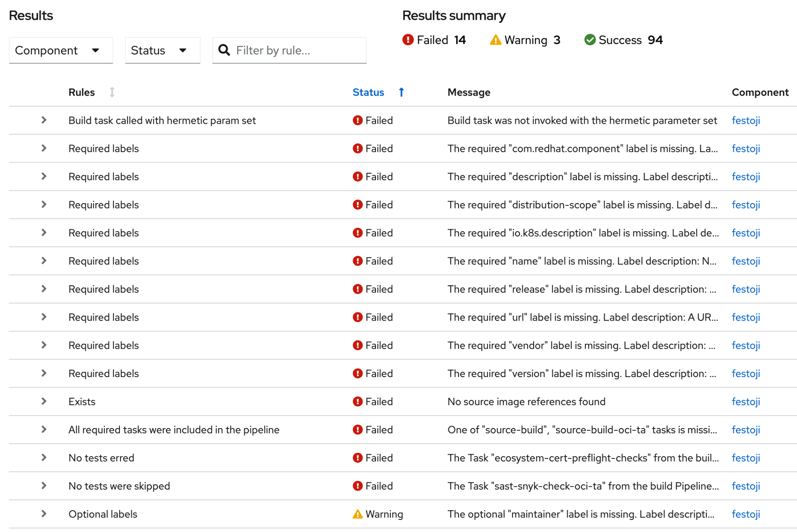Expand All required tasks pipeline row
The width and height of the screenshot is (797, 532).
tap(44, 429)
